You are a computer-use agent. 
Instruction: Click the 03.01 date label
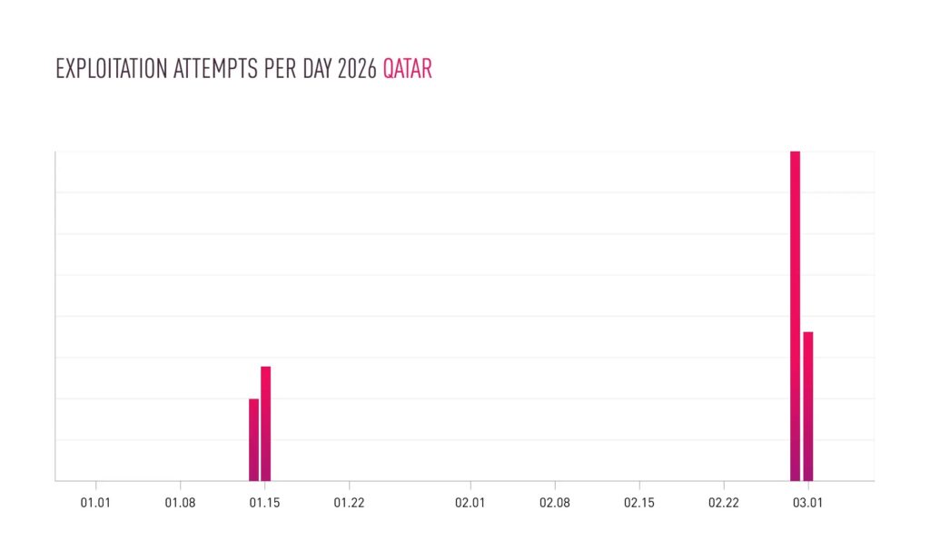coord(807,502)
